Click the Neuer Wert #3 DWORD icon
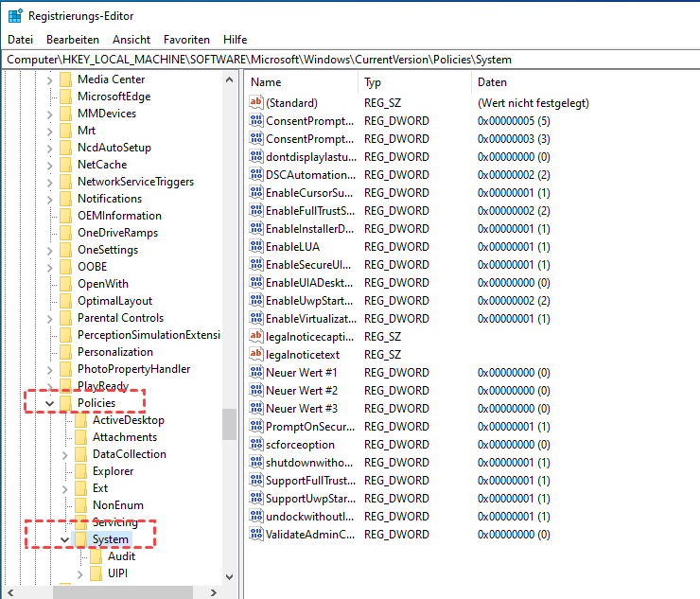This screenshot has height=599, width=700. pyautogui.click(x=256, y=408)
